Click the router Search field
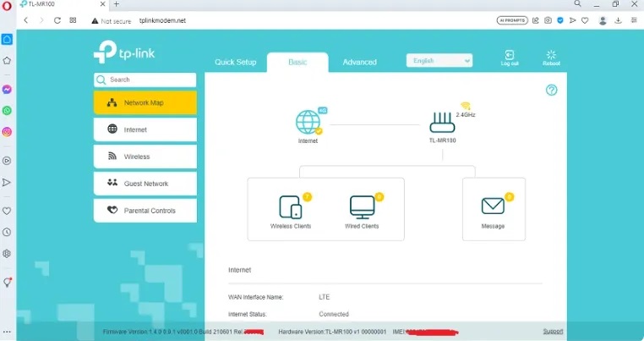The width and height of the screenshot is (644, 341). (145, 80)
